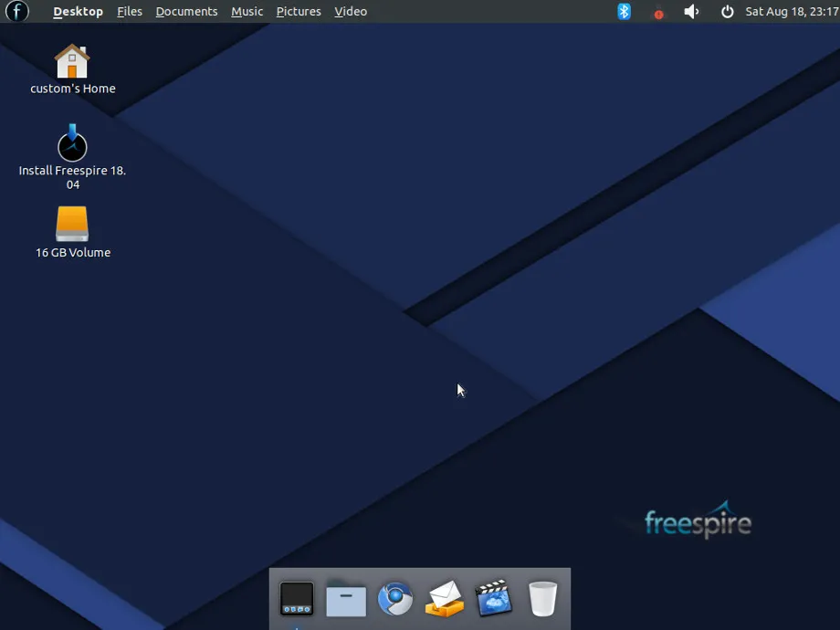Click the Bluetooth tray icon

624,11
